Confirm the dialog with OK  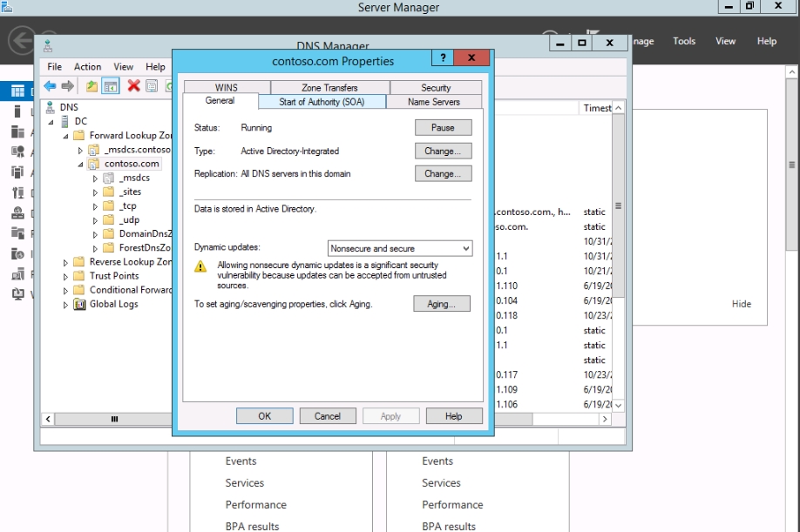pos(264,416)
